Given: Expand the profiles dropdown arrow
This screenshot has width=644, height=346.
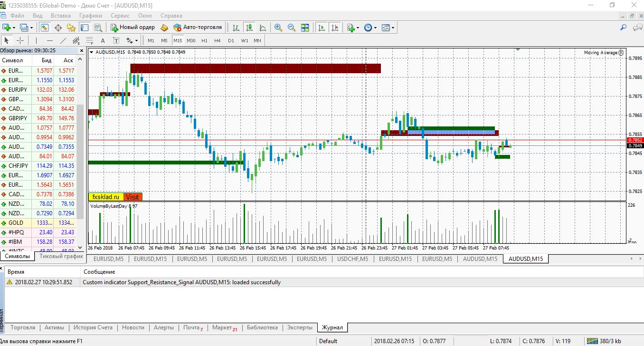Looking at the screenshot, I should click(x=31, y=28).
